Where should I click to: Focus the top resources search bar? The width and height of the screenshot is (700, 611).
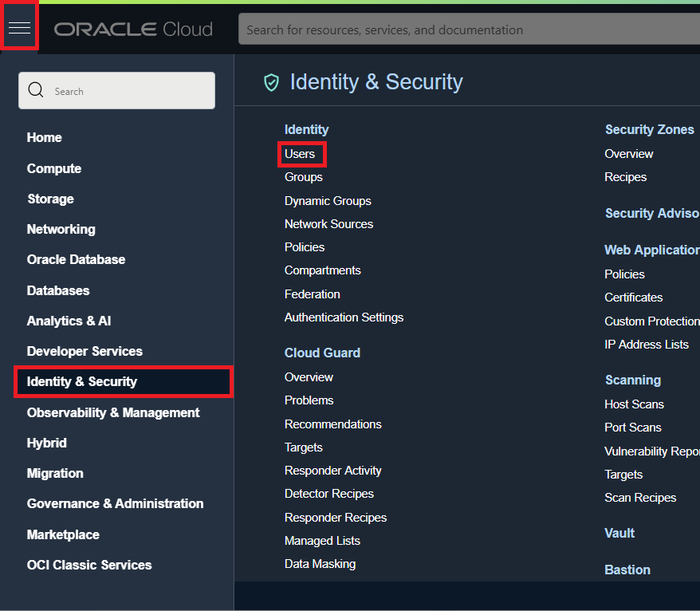[x=469, y=30]
